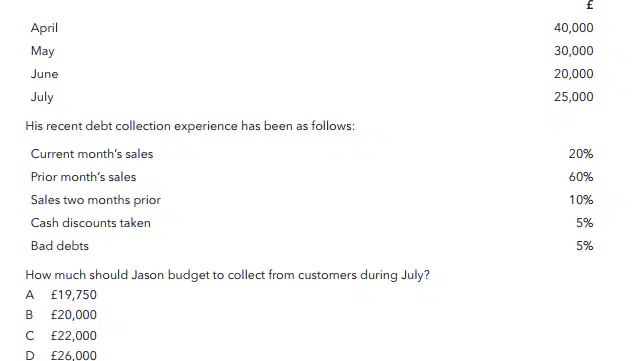Click the debt collection experience sentence
The image size is (635, 361).
click(190, 126)
